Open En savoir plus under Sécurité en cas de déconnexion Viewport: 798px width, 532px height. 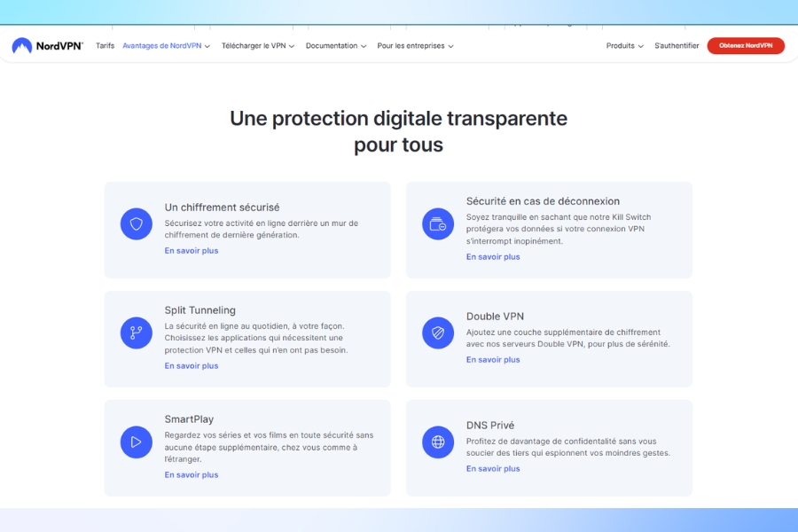(x=493, y=256)
